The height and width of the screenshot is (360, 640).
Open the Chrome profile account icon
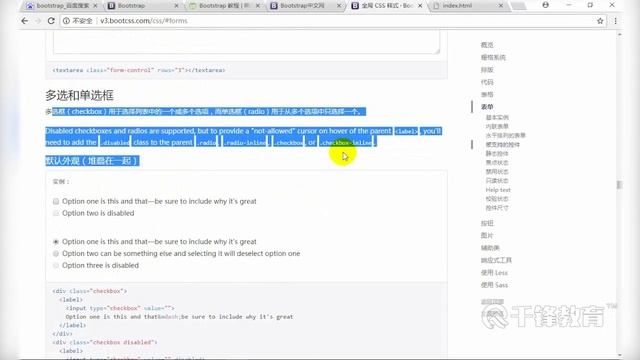[545, 5]
